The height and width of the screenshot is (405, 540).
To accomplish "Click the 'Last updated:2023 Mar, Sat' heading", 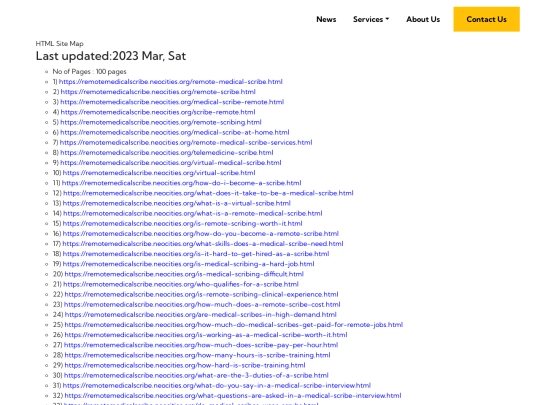I will pos(111,56).
